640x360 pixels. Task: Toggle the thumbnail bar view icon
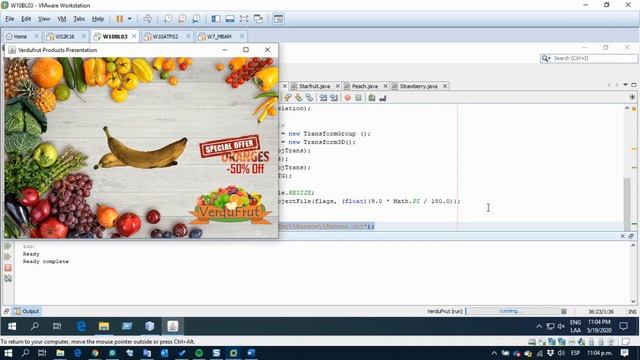[x=230, y=19]
